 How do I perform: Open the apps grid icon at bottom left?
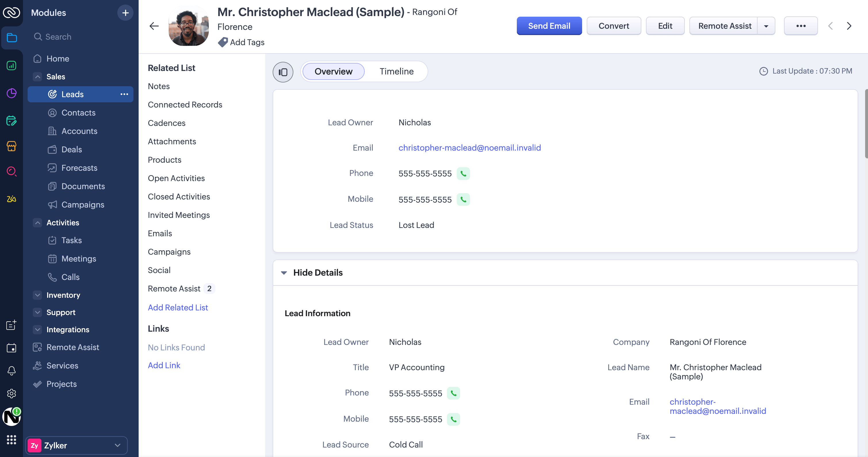12,439
